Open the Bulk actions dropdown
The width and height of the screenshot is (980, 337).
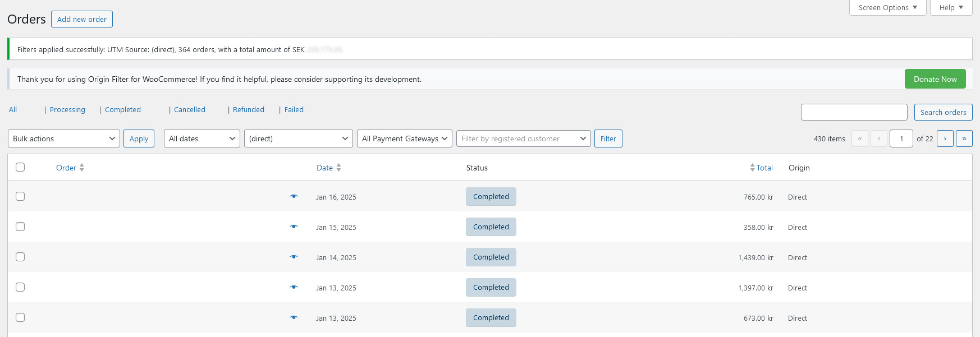(x=64, y=139)
